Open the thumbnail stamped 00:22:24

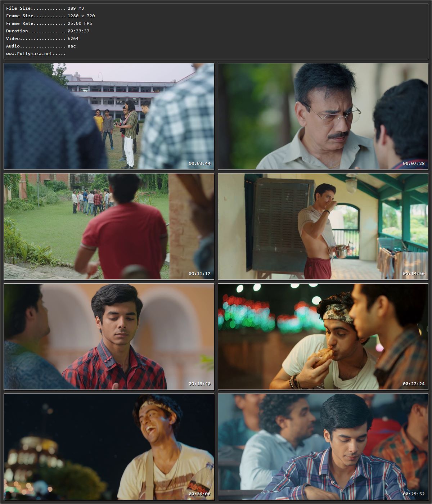pos(323,337)
